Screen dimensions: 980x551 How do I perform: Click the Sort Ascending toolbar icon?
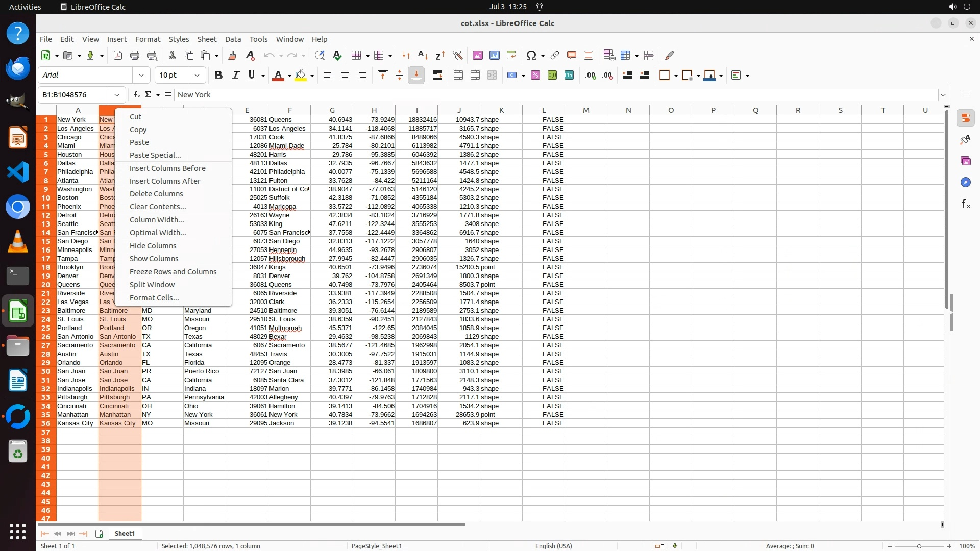tap(423, 55)
